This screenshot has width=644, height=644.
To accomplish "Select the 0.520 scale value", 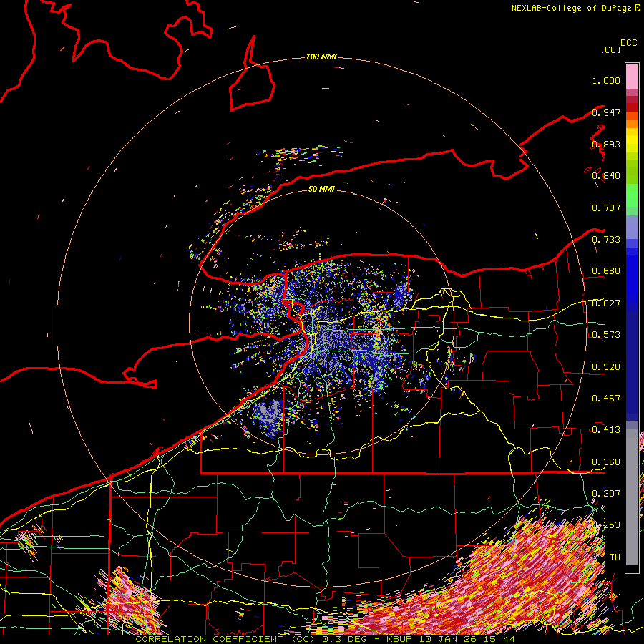I will click(x=606, y=367).
